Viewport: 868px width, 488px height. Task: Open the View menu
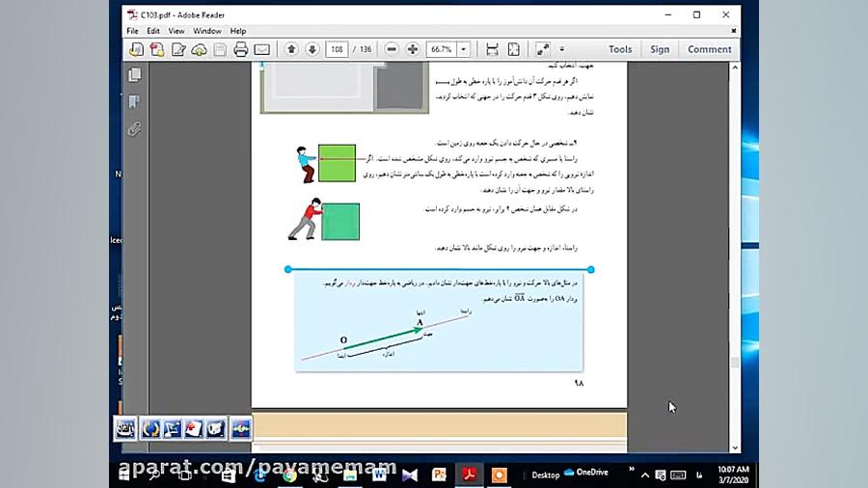coord(176,31)
